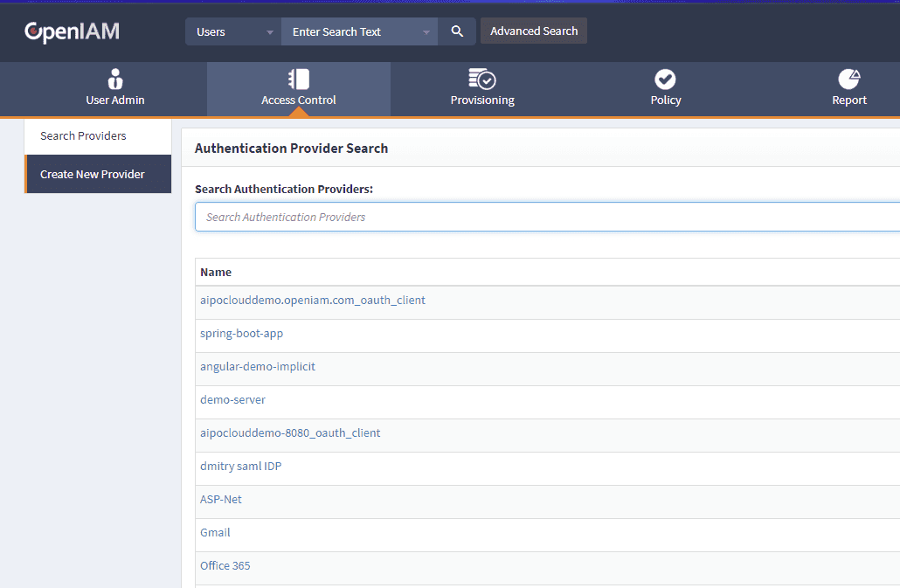Open the Report pie chart icon
Viewport: 900px width, 588px height.
tap(848, 80)
